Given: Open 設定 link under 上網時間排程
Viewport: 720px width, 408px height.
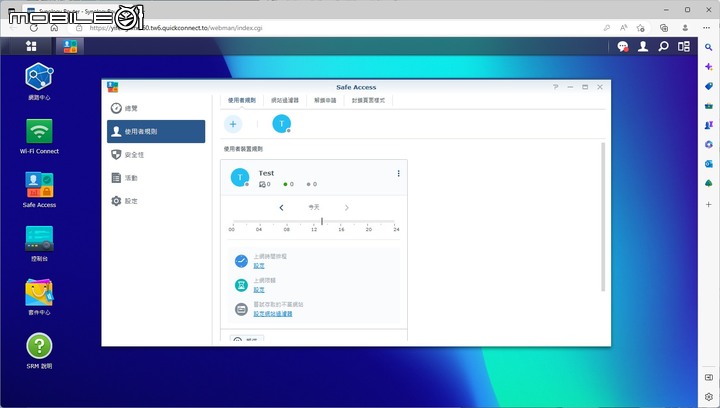Looking at the screenshot, I should pos(259,266).
